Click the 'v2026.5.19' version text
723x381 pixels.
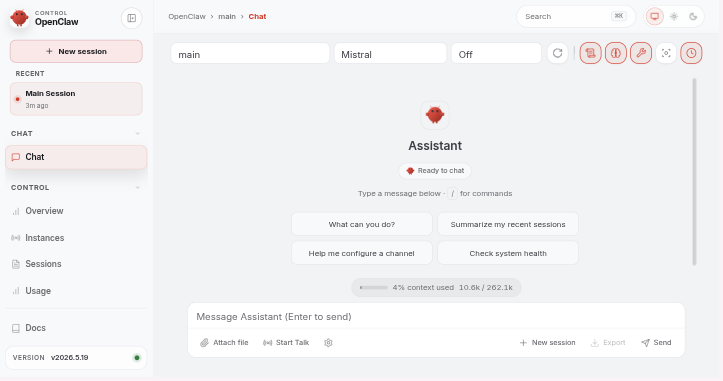click(70, 357)
